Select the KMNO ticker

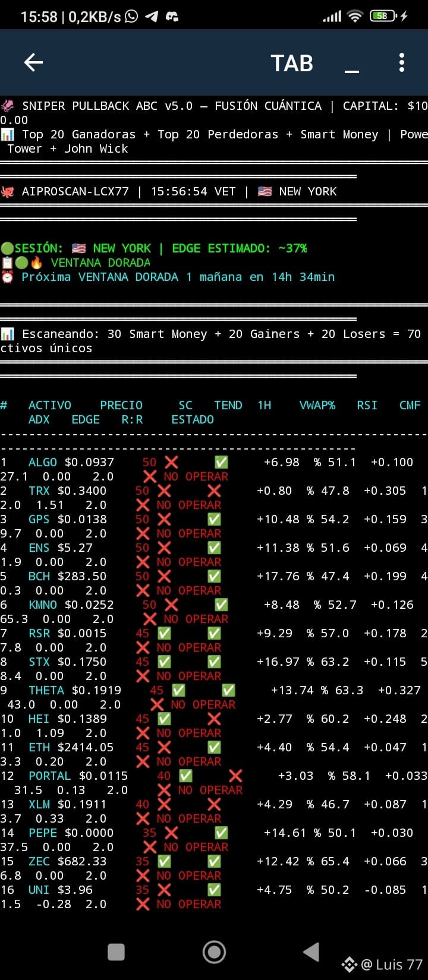[43, 605]
